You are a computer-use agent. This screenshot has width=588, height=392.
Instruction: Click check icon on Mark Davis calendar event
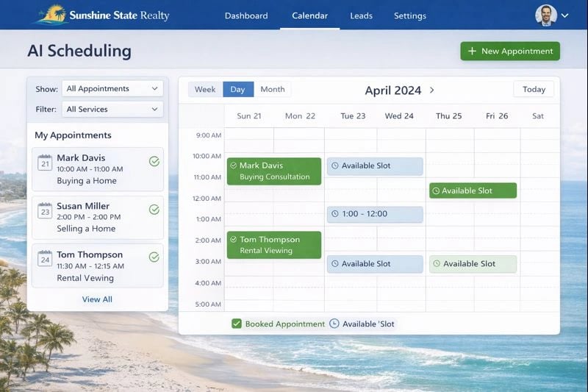(234, 165)
